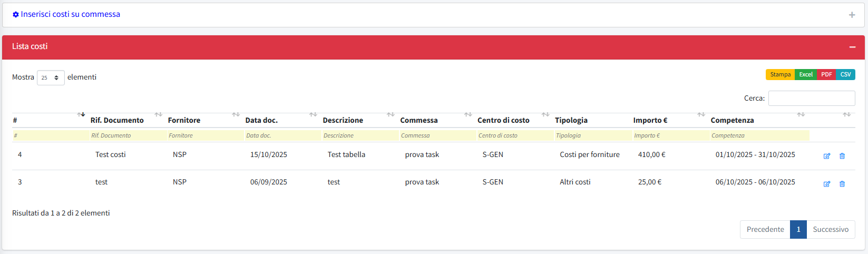Export the cost list to Excel
Viewport: 868px width, 254px height.
[805, 74]
